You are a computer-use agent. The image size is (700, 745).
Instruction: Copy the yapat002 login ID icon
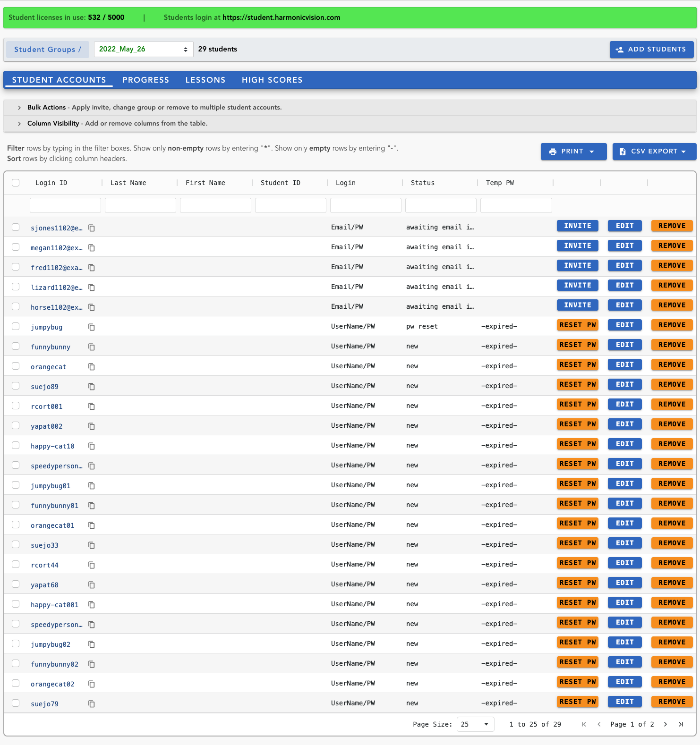click(x=92, y=426)
